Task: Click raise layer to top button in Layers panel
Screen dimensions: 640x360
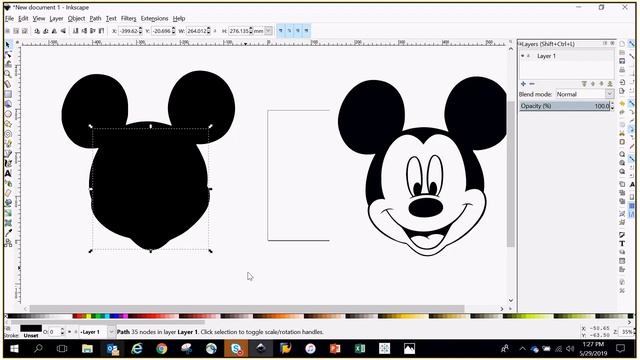Action: 584,84
